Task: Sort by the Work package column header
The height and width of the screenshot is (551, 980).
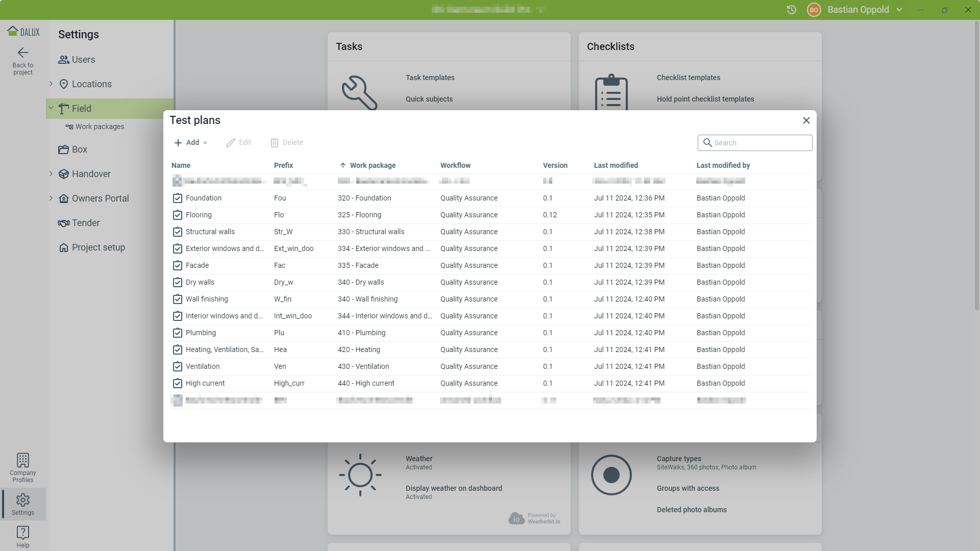Action: [373, 165]
